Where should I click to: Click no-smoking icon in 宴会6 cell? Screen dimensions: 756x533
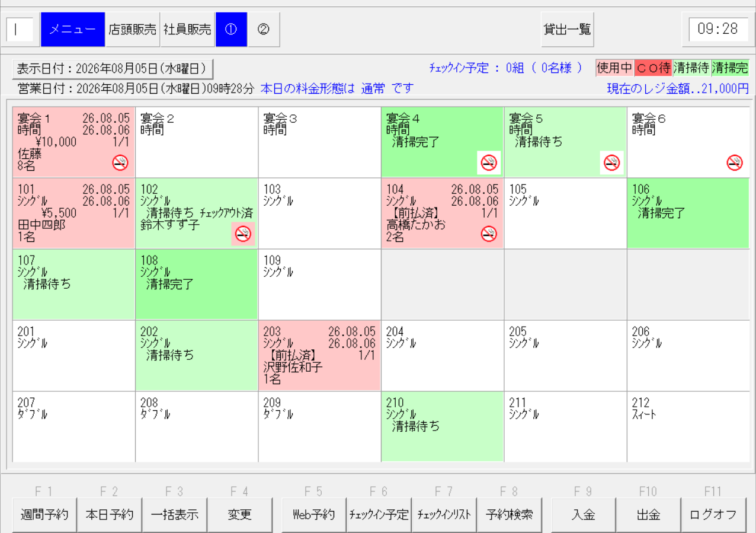tap(735, 162)
